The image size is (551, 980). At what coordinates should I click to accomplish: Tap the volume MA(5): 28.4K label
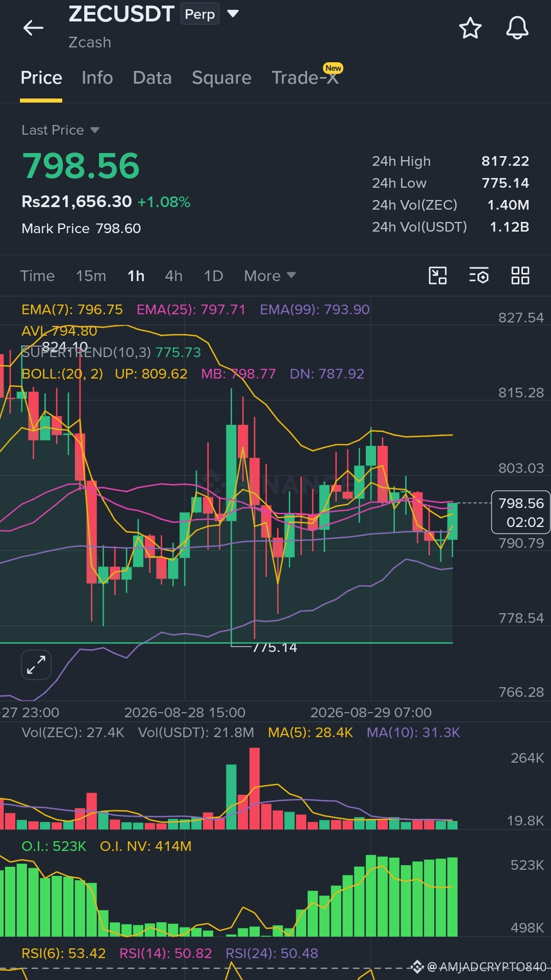pos(310,732)
